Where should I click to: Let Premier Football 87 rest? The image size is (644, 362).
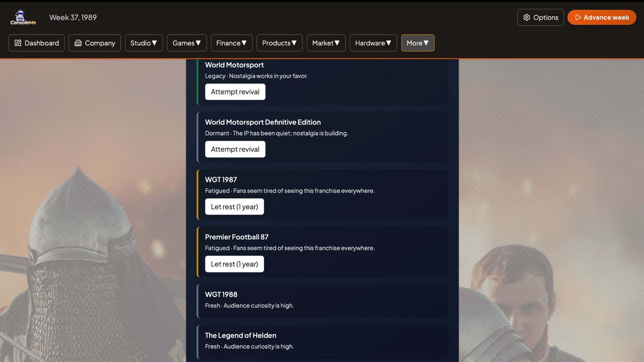[x=234, y=264]
